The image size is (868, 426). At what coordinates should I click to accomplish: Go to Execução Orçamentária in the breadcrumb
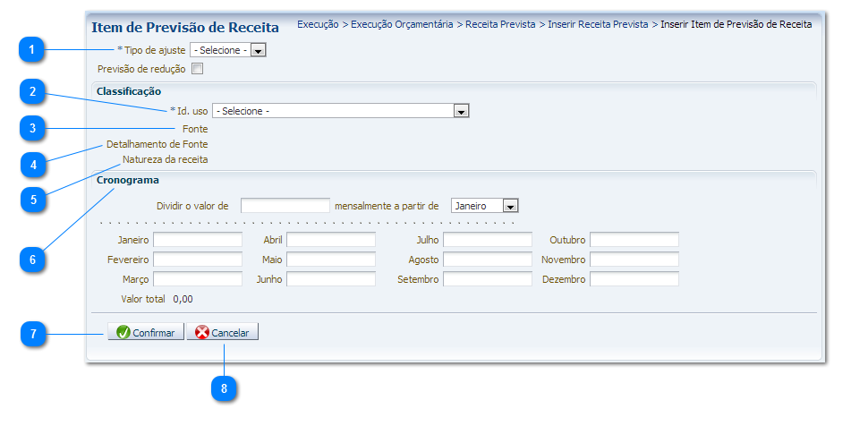(402, 24)
